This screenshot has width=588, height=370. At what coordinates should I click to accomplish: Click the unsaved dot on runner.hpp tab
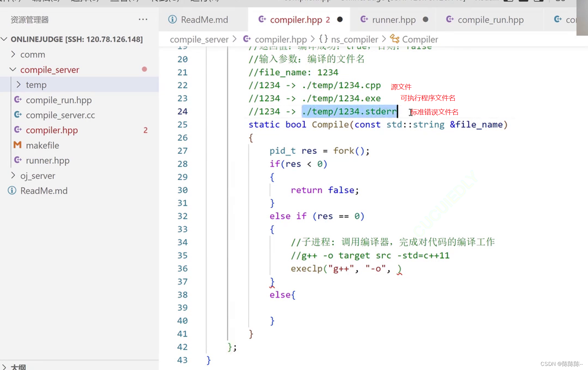pyautogui.click(x=425, y=20)
